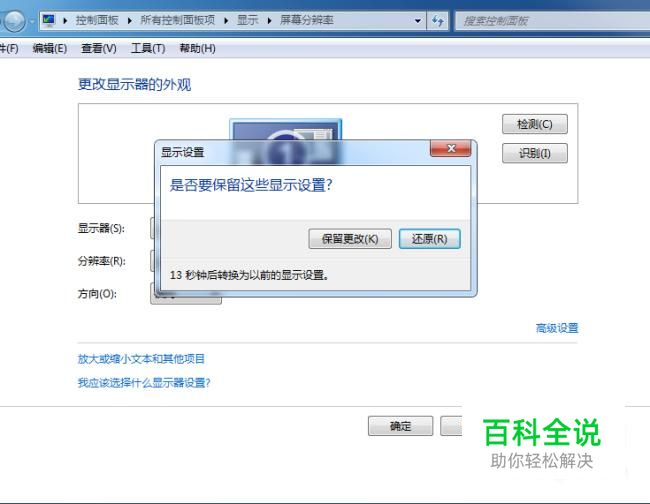Viewport: 650px width, 504px height.
Task: Expand the arrow after 控制面板 breadcrumb
Action: point(130,20)
